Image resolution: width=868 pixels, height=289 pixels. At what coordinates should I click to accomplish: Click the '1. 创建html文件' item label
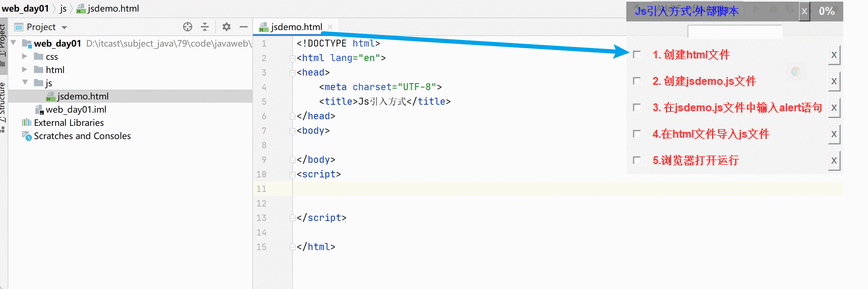click(x=691, y=55)
